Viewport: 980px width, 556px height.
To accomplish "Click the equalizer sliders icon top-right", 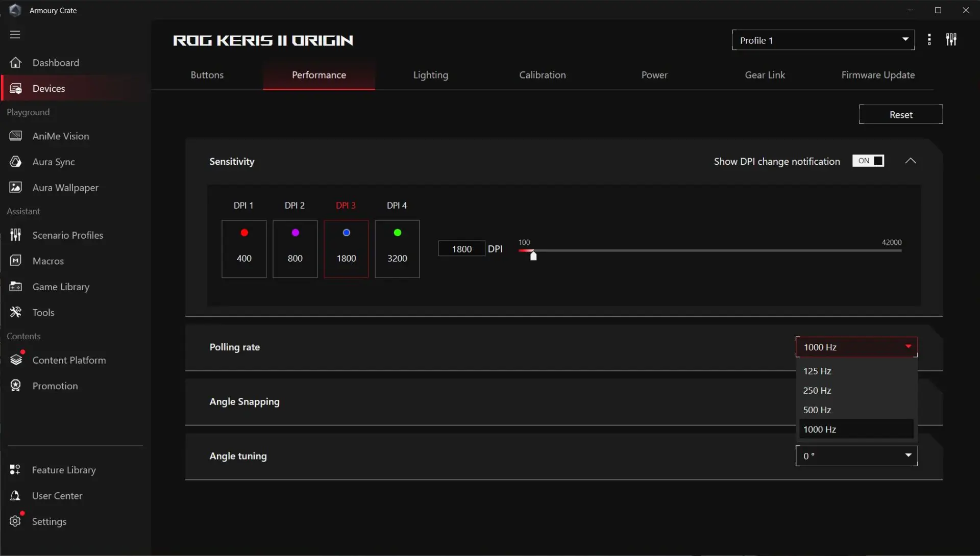I will pyautogui.click(x=951, y=40).
